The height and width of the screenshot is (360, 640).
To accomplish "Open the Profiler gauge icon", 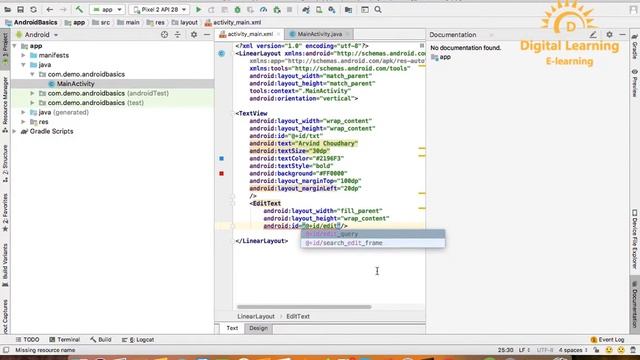I will pos(263,9).
